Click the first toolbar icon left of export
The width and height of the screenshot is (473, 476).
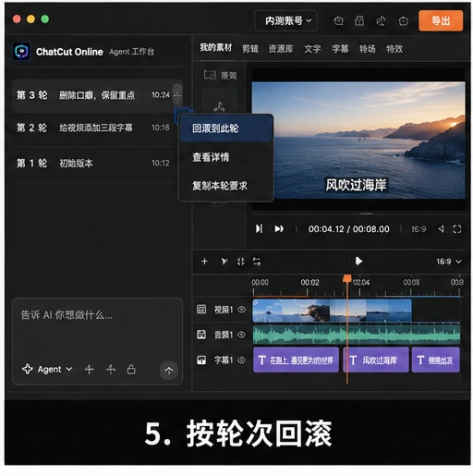click(x=339, y=21)
